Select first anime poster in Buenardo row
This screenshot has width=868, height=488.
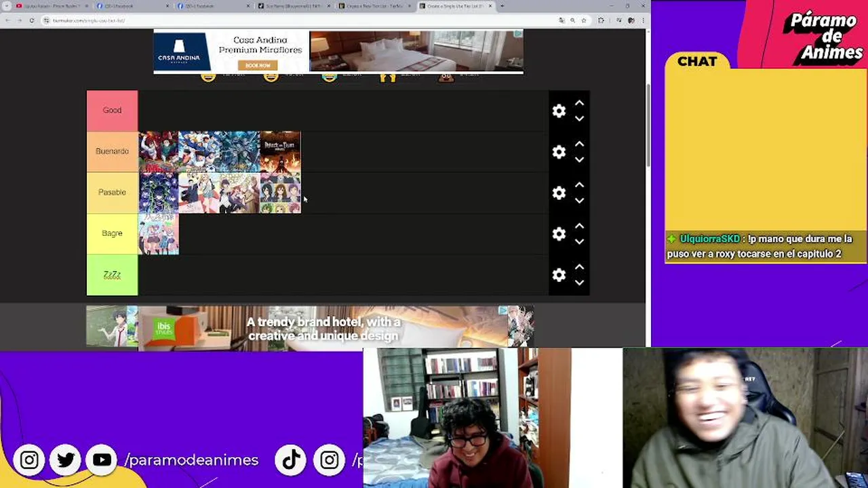tap(158, 152)
